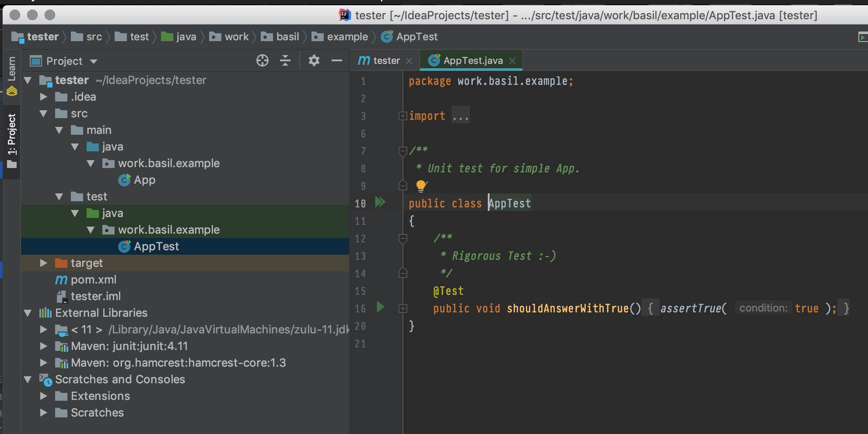
Task: Collapse all nodes in Project tree
Action: pyautogui.click(x=285, y=60)
